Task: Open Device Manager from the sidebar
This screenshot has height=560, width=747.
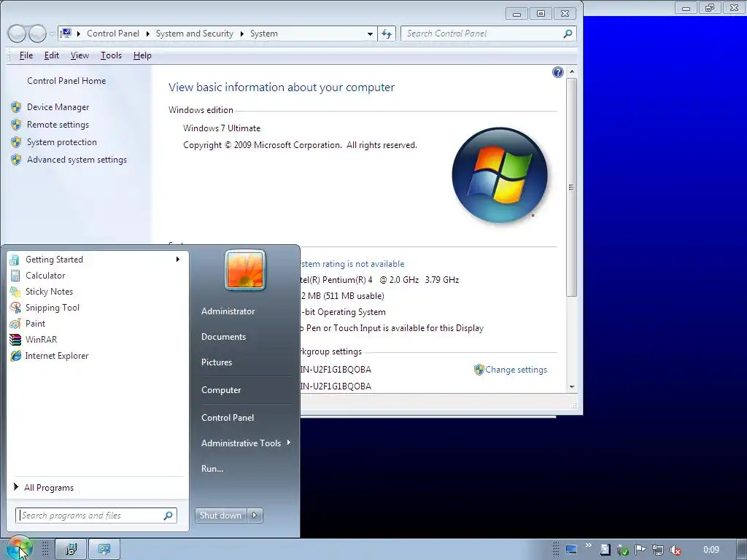Action: coord(58,107)
